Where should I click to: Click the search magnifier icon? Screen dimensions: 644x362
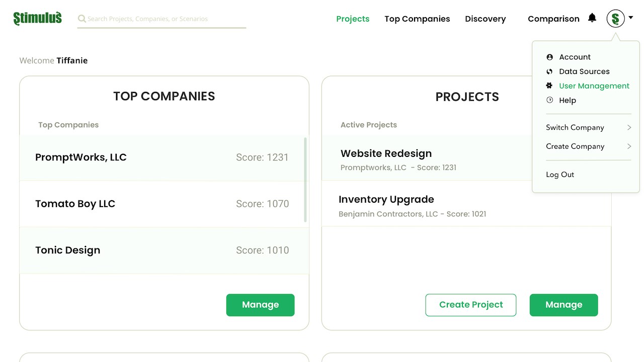pos(82,19)
